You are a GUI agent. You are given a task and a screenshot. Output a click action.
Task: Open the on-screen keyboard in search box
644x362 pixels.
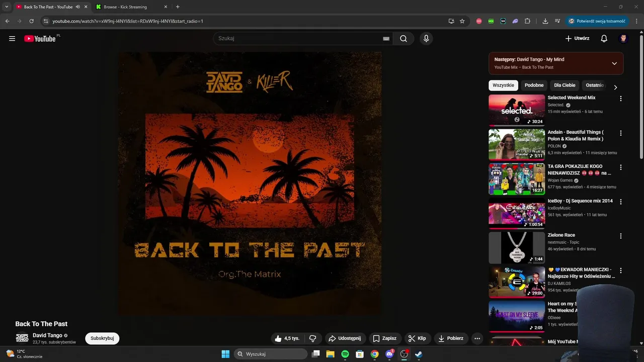(x=386, y=39)
